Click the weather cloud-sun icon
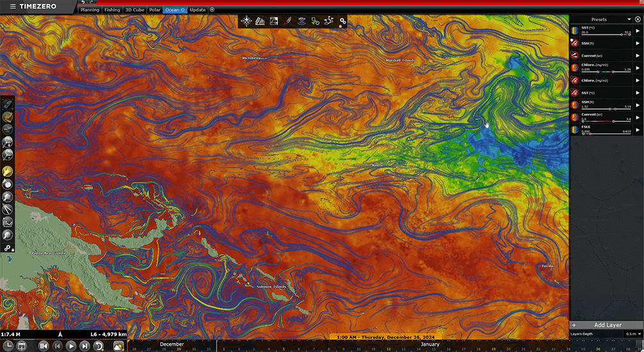This screenshot has width=644, height=352. tap(119, 346)
